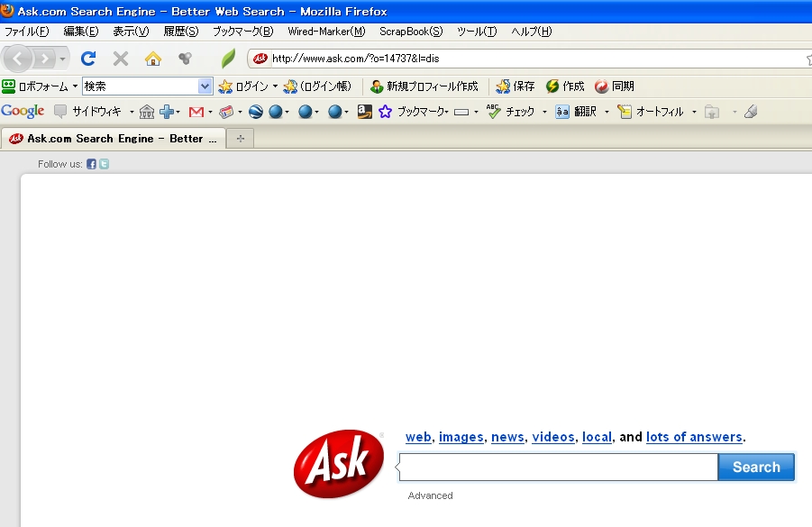Go to the Home page icon
This screenshot has height=527, width=812.
(153, 59)
